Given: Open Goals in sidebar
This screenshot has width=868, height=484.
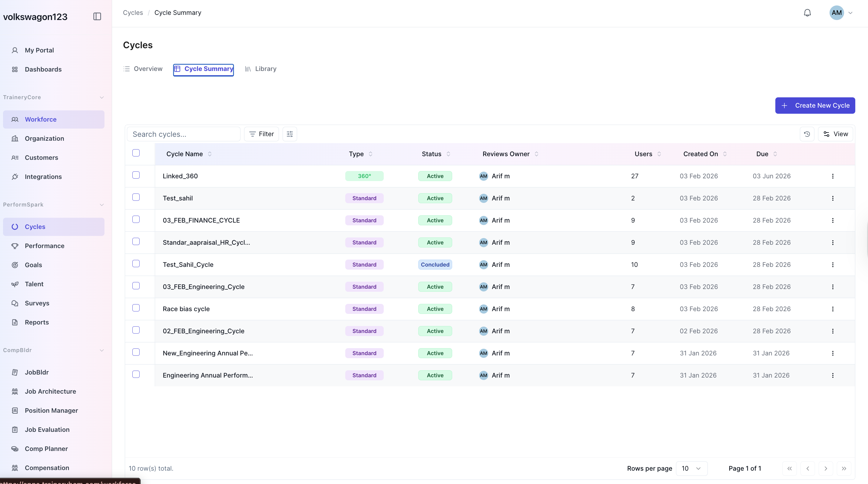Looking at the screenshot, I should pyautogui.click(x=33, y=265).
